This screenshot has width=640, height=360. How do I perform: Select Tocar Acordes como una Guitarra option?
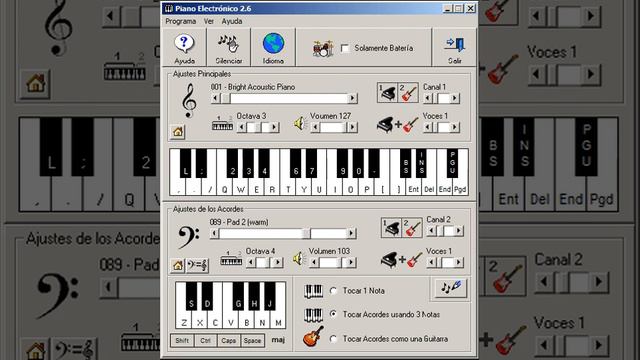333,339
